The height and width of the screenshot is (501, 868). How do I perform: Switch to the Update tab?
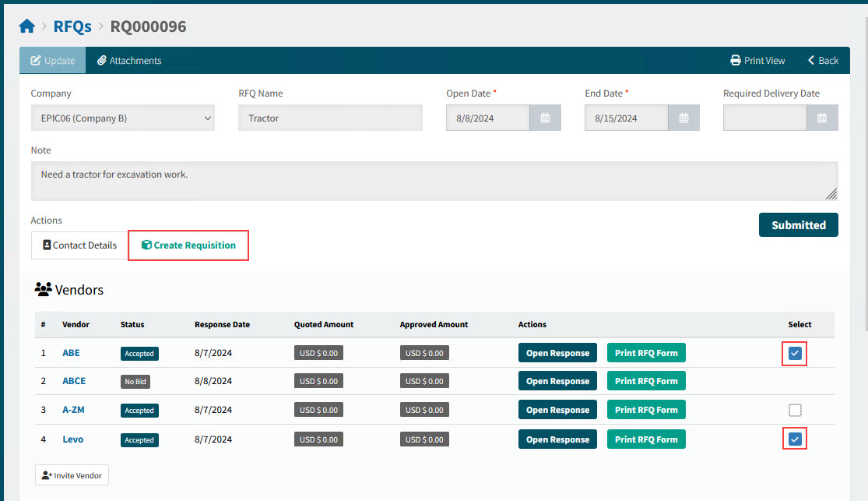pyautogui.click(x=53, y=61)
